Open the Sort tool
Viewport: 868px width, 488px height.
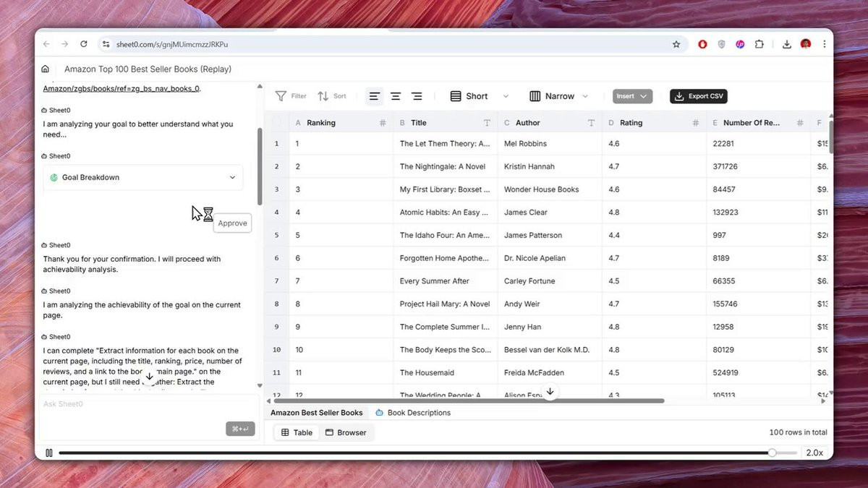click(x=332, y=96)
